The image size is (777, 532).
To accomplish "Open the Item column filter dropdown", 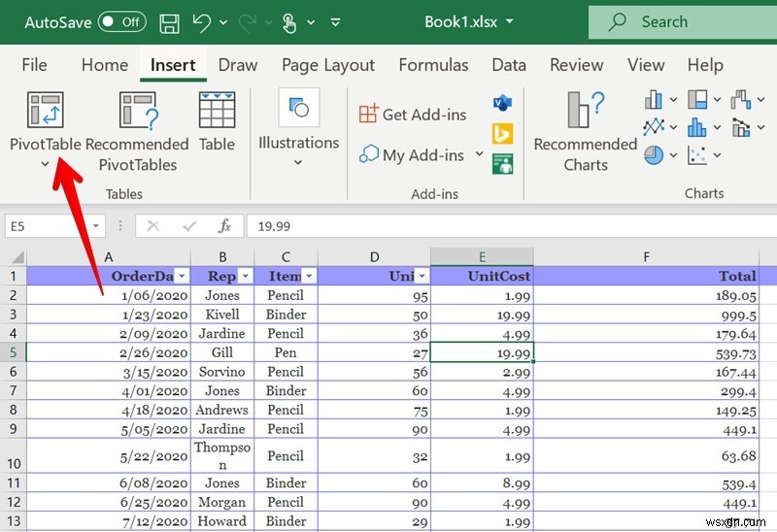I will click(309, 276).
